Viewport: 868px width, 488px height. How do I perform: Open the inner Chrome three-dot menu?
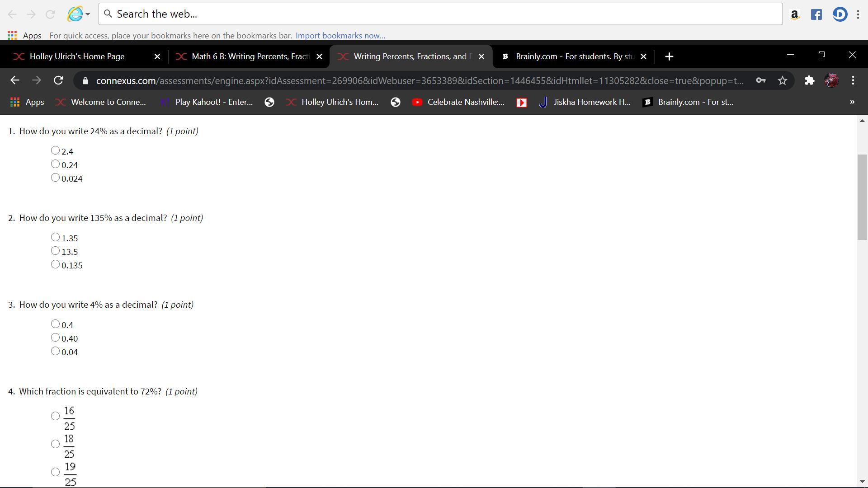click(853, 80)
